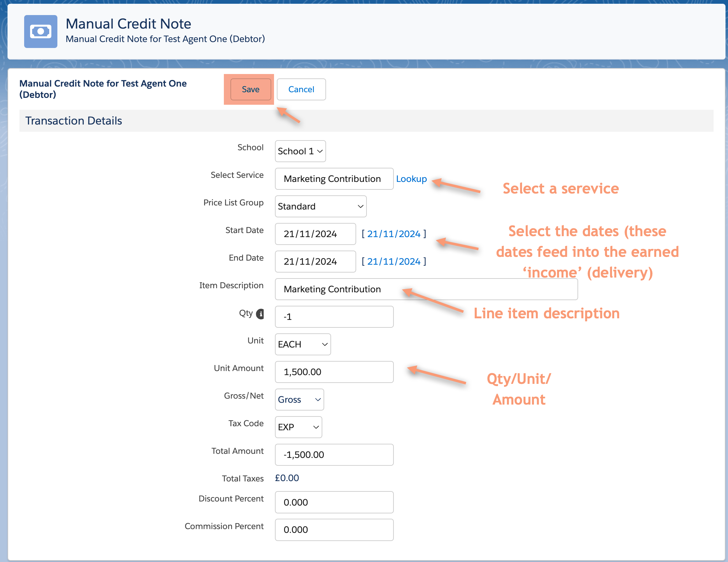Click the Commission Percent field
Image resolution: width=728 pixels, height=562 pixels.
tap(334, 530)
